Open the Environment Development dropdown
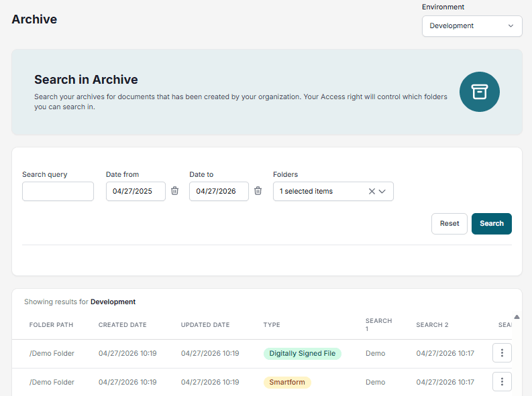The height and width of the screenshot is (396, 532). click(472, 26)
